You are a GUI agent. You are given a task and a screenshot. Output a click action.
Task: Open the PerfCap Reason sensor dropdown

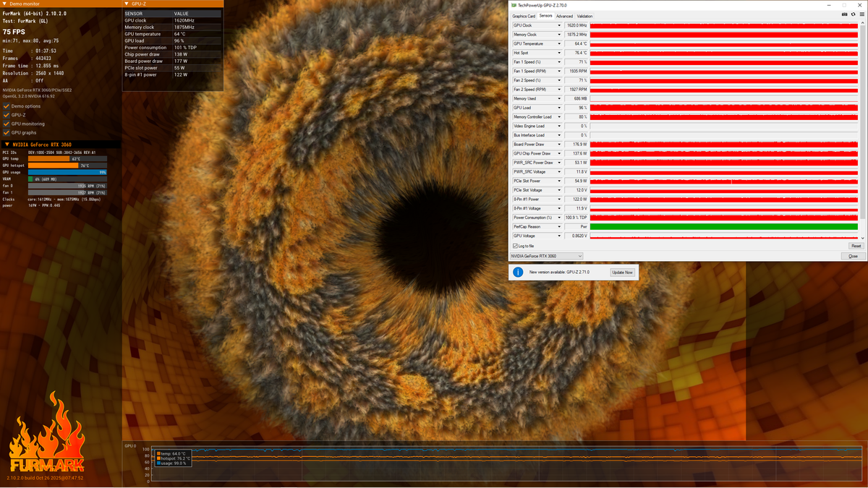[x=558, y=227]
